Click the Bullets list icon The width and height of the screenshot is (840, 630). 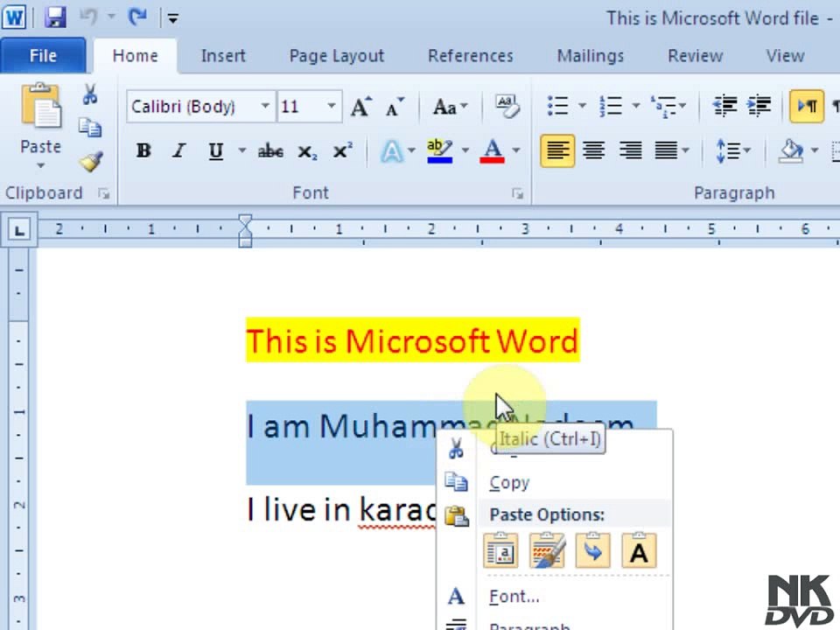coord(558,106)
